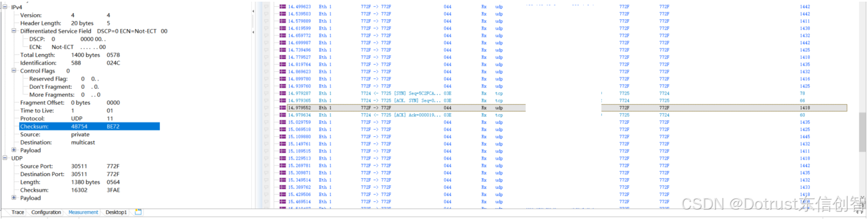Collapse the IPv4 tree node
The height and width of the screenshot is (219, 868).
(5, 7)
